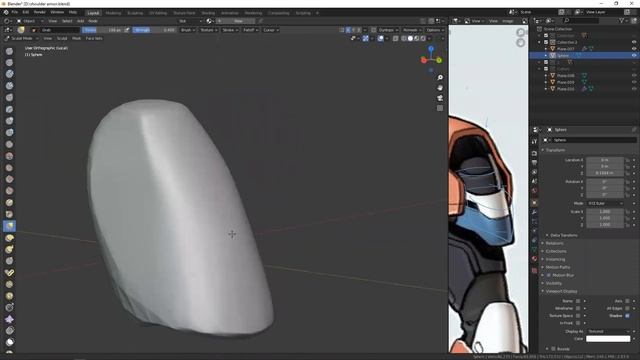Click the viewport zoom magnifier icon
The width and height of the screenshot is (640, 360).
point(440,78)
